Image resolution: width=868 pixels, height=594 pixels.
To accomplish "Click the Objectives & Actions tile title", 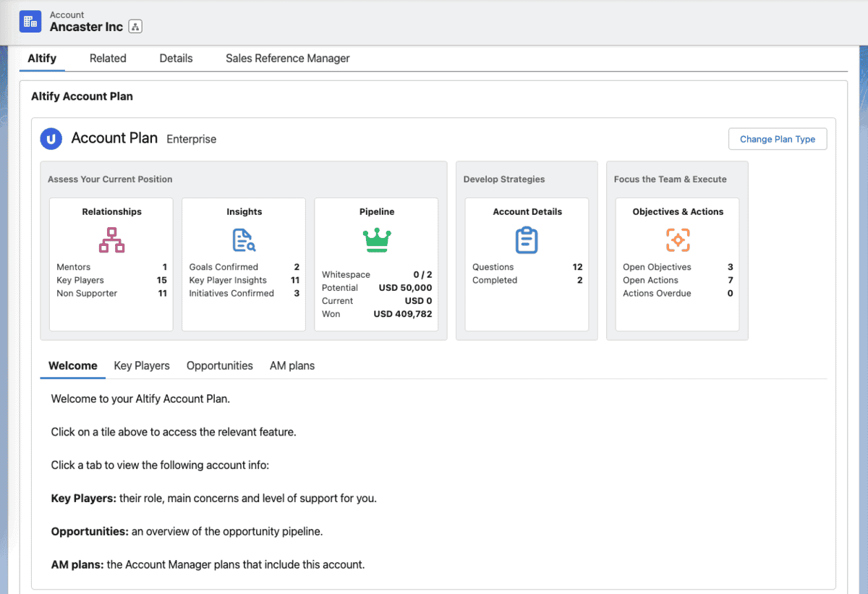I will (x=678, y=212).
